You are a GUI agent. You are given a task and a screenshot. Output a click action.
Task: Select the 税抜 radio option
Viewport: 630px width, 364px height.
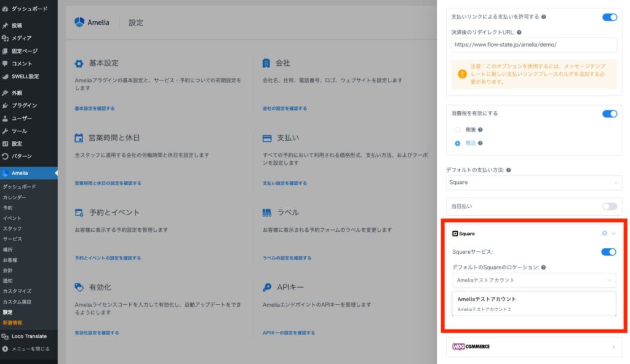[x=457, y=130]
